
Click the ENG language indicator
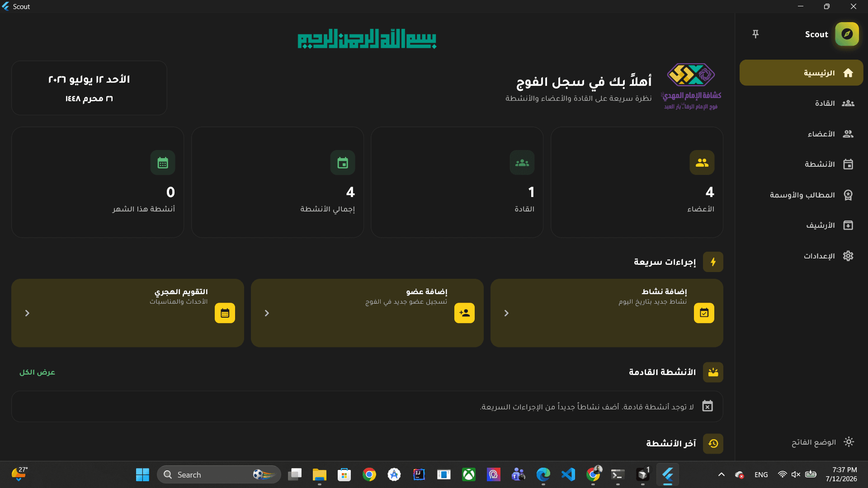[x=761, y=474]
